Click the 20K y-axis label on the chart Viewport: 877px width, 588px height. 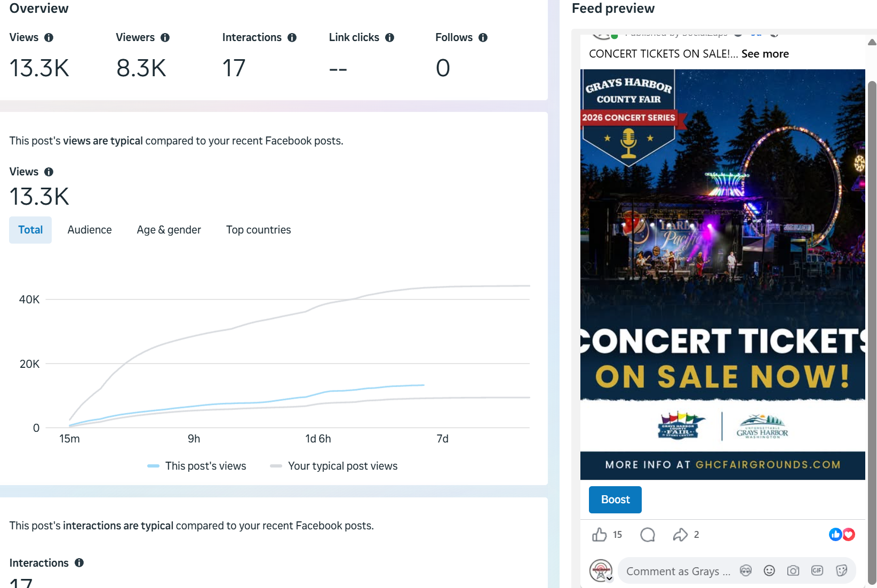click(29, 364)
